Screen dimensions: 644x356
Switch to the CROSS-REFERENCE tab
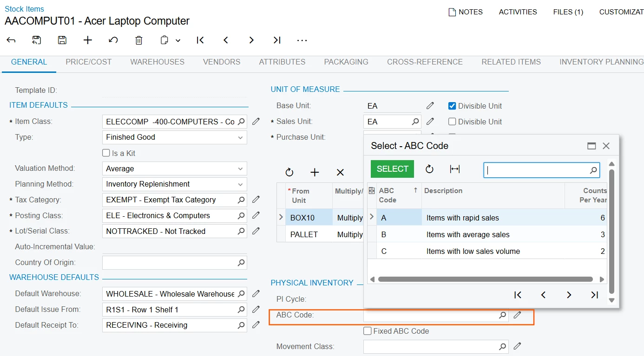425,62
